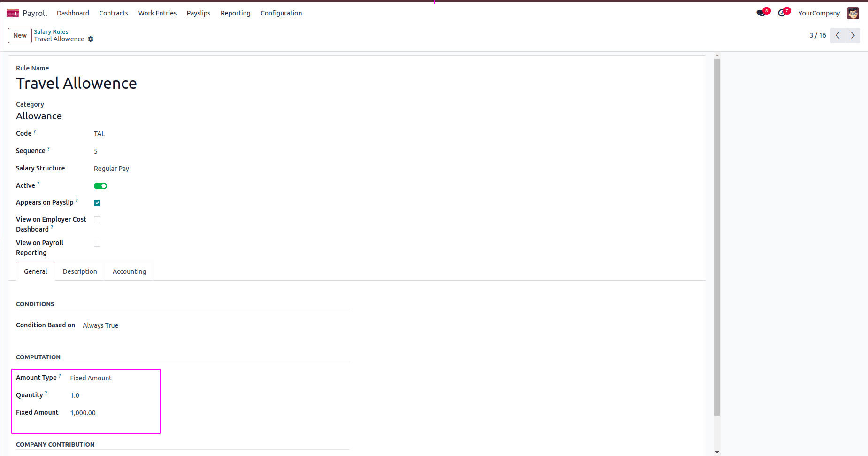The height and width of the screenshot is (456, 868).
Task: Open the Contracts menu
Action: [114, 13]
